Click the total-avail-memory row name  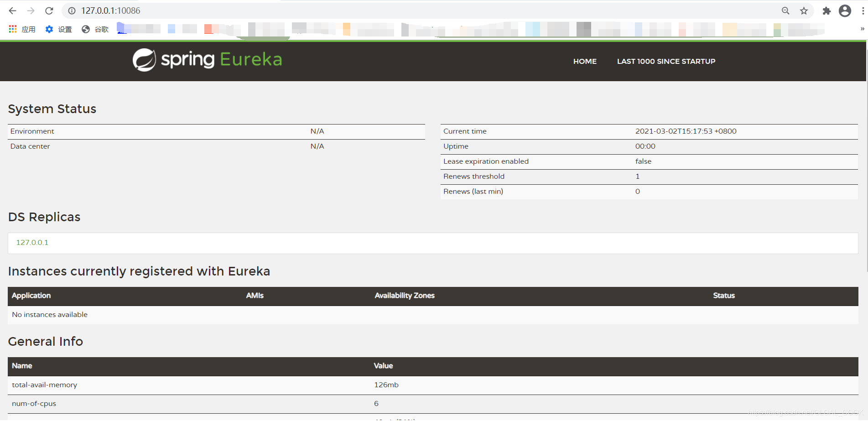(x=44, y=385)
